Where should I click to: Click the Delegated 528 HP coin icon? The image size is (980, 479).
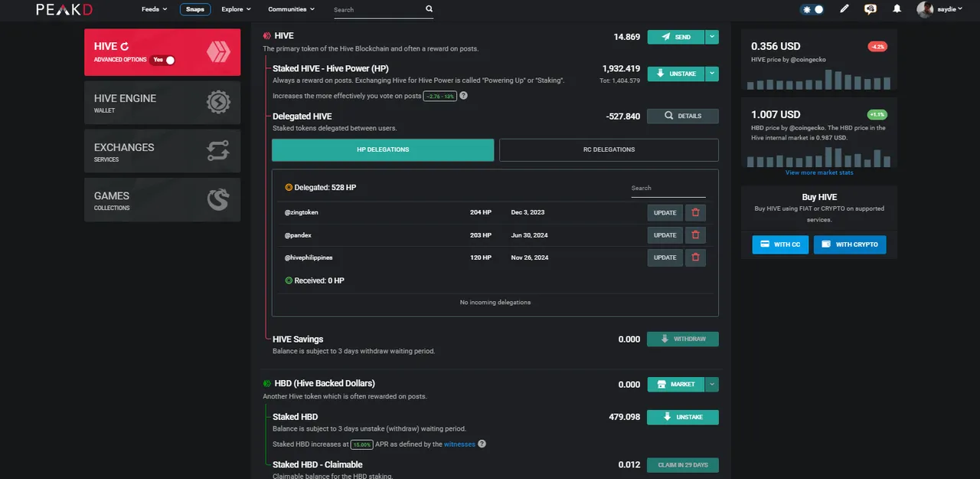289,187
